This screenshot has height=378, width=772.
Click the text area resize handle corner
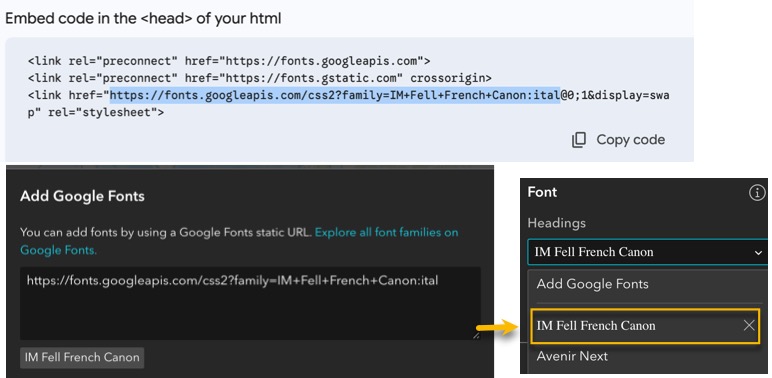(x=476, y=335)
